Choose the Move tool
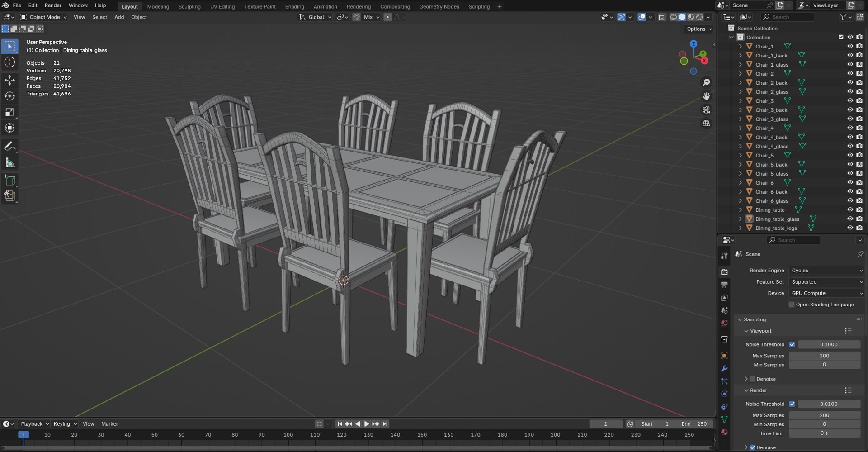 (x=9, y=80)
